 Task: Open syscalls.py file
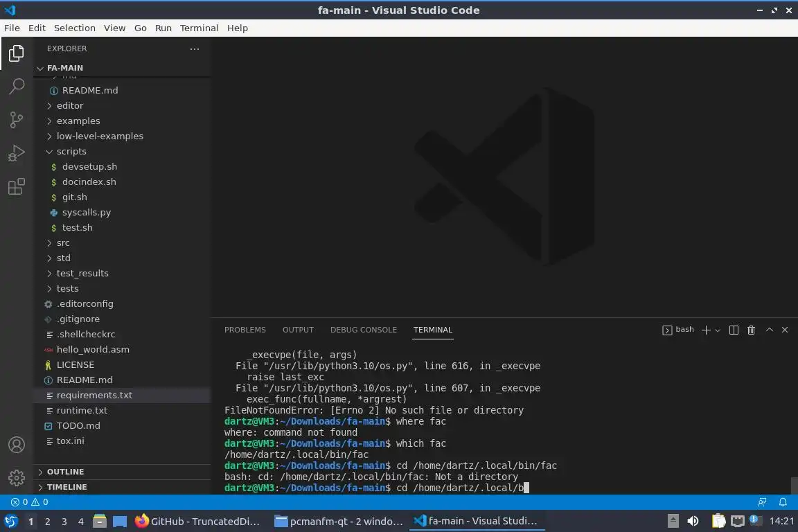click(x=122, y=212)
